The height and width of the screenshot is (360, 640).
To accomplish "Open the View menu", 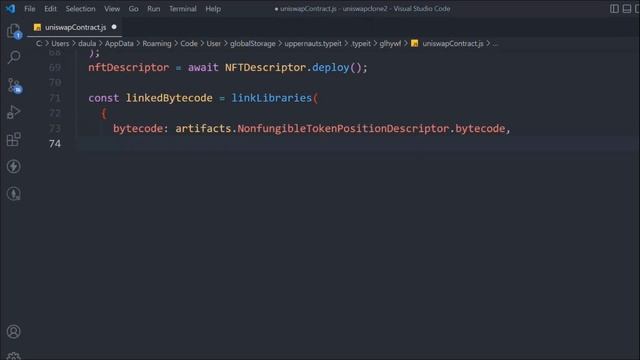I will [x=112, y=9].
